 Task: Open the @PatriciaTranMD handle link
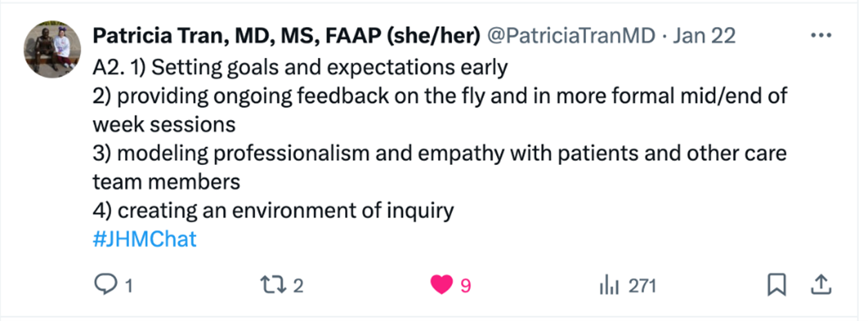(x=571, y=35)
